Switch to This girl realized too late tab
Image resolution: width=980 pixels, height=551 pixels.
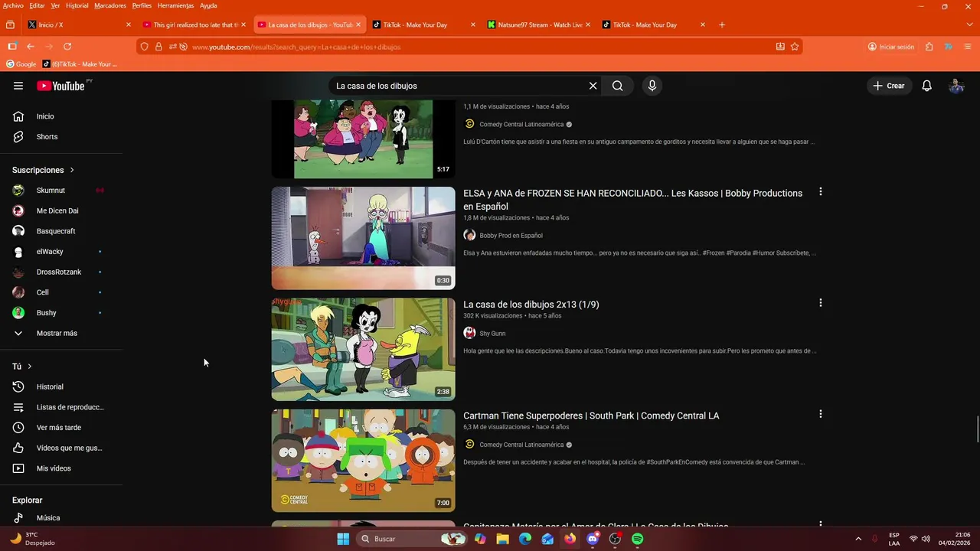(194, 24)
